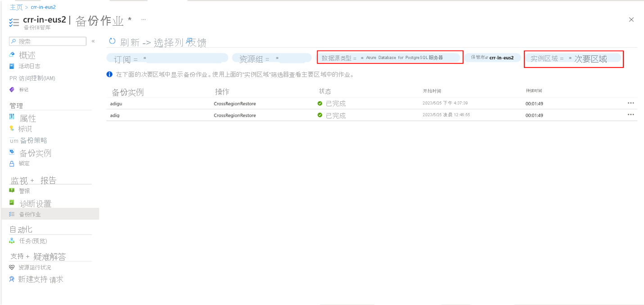Click the New support request (新建支持请求) icon

(x=12, y=279)
